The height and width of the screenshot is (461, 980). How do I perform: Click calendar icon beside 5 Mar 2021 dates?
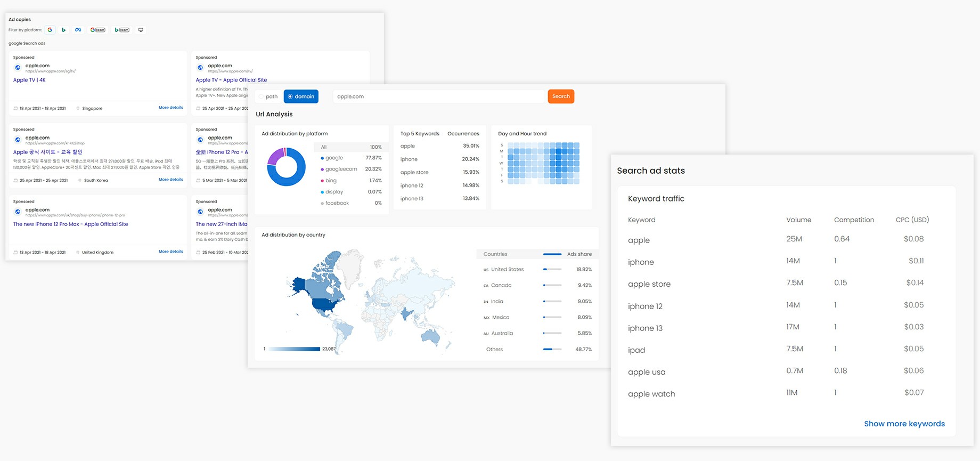(198, 180)
